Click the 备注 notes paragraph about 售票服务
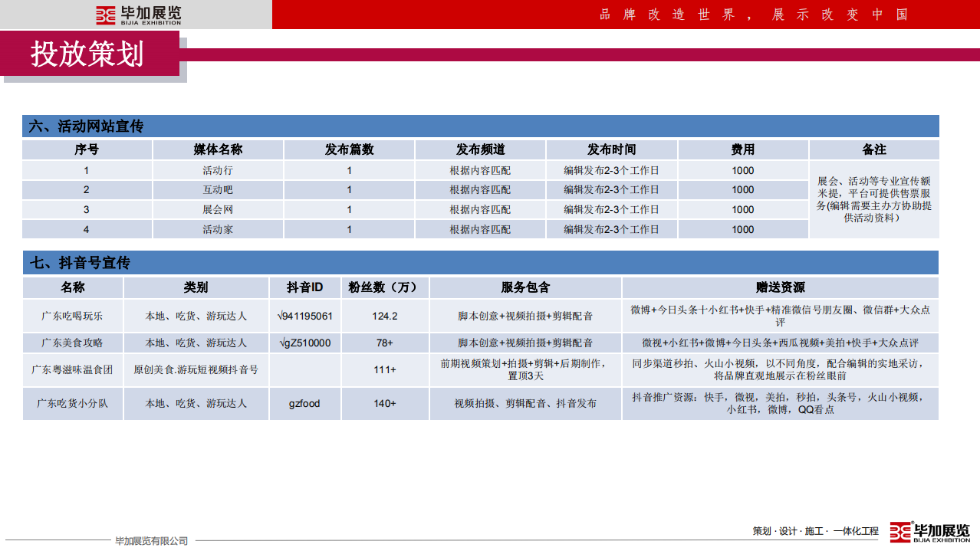 [873, 200]
